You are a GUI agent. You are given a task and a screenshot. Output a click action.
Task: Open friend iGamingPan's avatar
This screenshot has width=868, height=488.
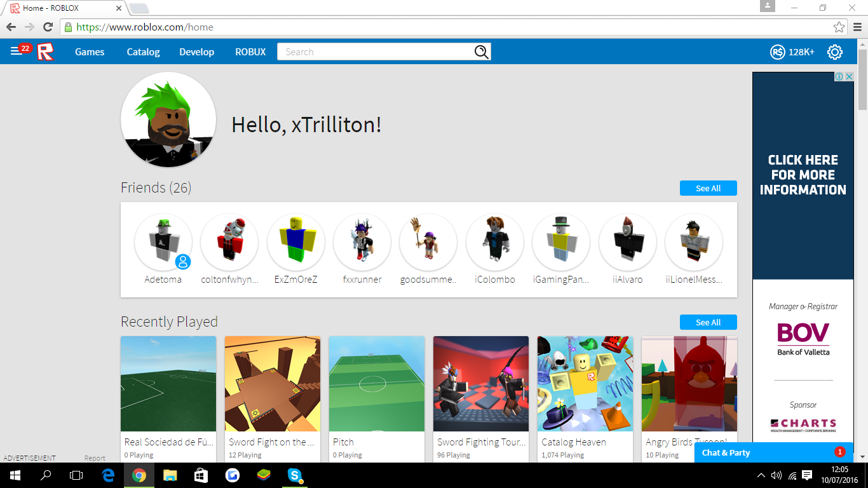(x=561, y=242)
